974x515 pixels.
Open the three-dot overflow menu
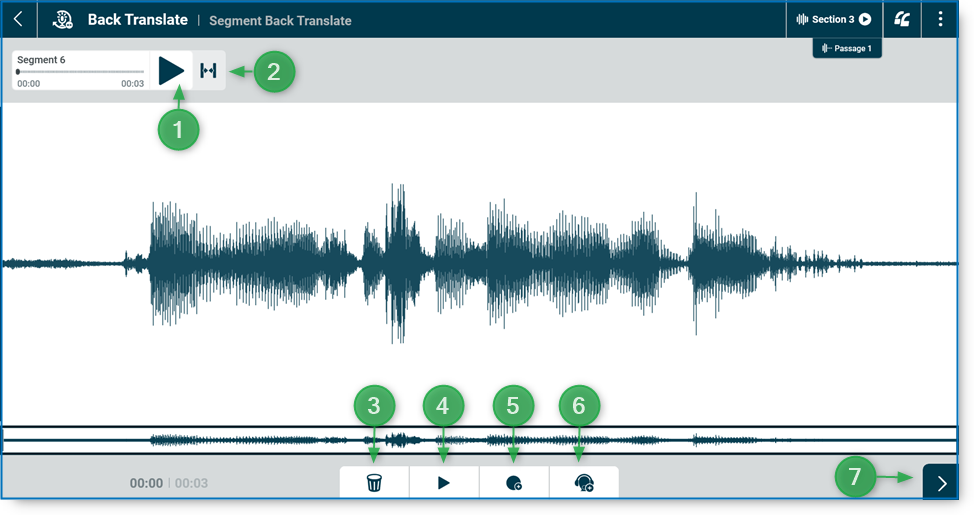tap(940, 19)
